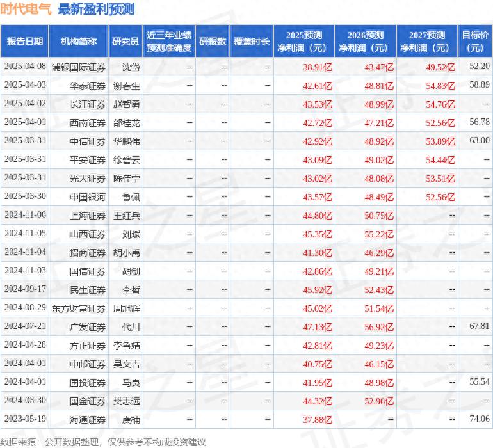Screen dimensions: 493x448
Task: Click the date 2024-11-06
Action: tap(25, 214)
